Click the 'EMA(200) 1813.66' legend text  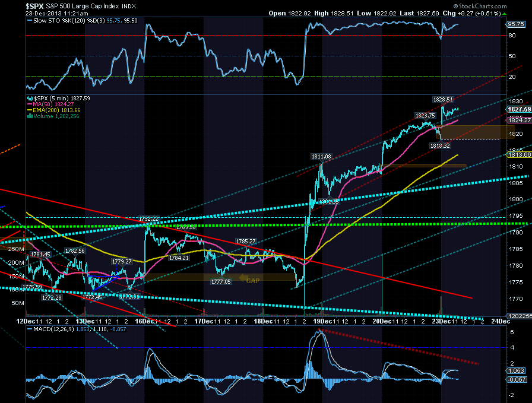pyautogui.click(x=56, y=110)
